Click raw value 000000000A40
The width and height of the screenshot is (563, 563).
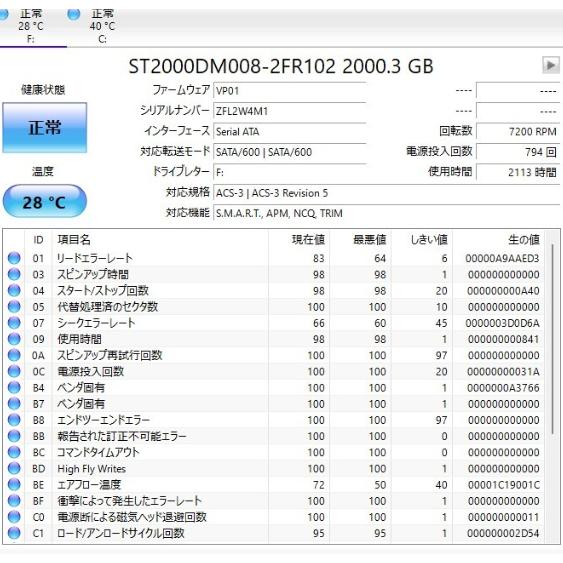(503, 290)
